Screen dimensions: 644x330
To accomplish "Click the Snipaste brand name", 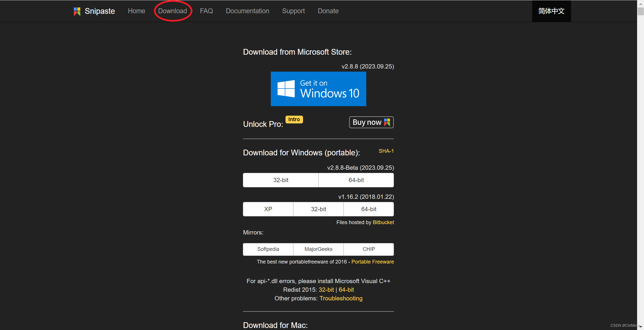I will tap(100, 11).
